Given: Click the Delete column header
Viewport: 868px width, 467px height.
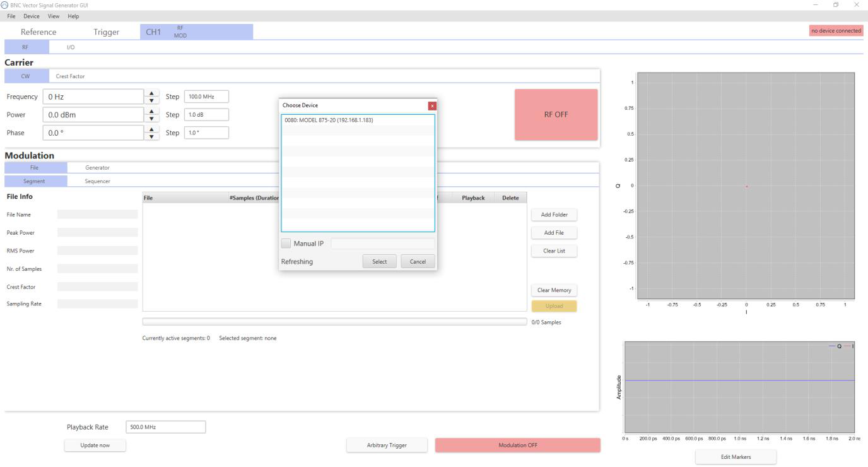Looking at the screenshot, I should tap(510, 198).
